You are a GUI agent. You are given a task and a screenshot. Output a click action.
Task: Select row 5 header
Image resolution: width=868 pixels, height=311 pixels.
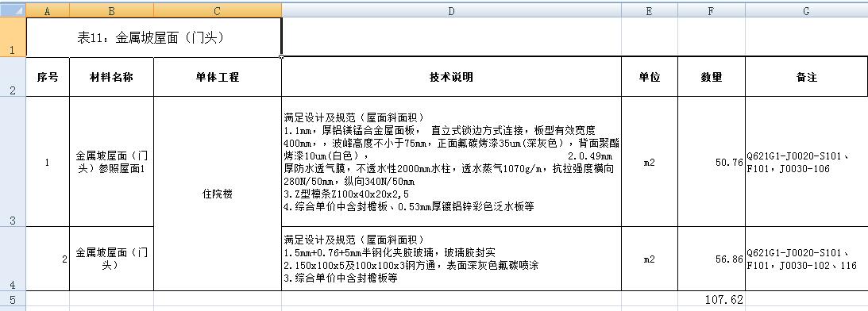pyautogui.click(x=13, y=299)
